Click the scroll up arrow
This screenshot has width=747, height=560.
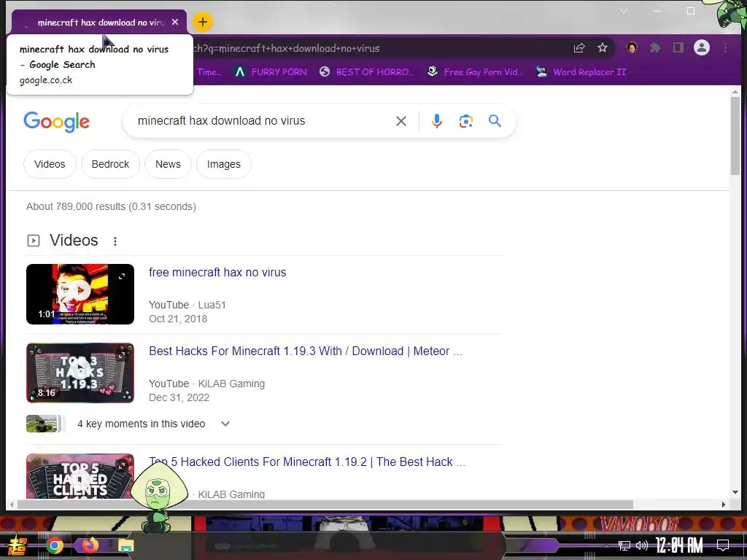pyautogui.click(x=735, y=91)
